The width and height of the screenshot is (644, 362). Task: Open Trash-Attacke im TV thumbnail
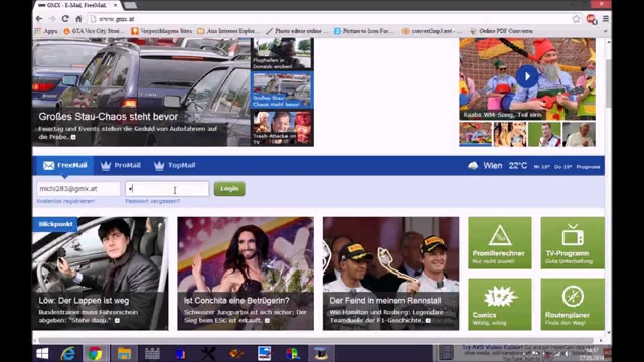click(x=282, y=128)
